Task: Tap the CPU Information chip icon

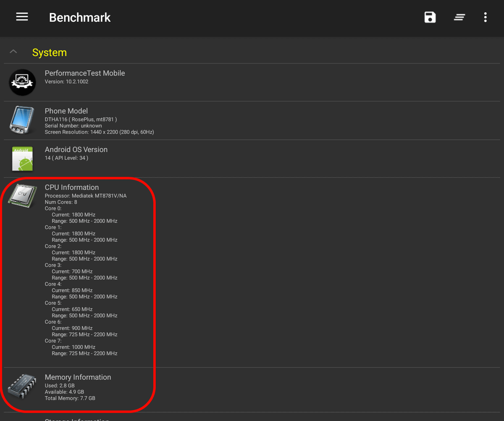Action: [22, 195]
